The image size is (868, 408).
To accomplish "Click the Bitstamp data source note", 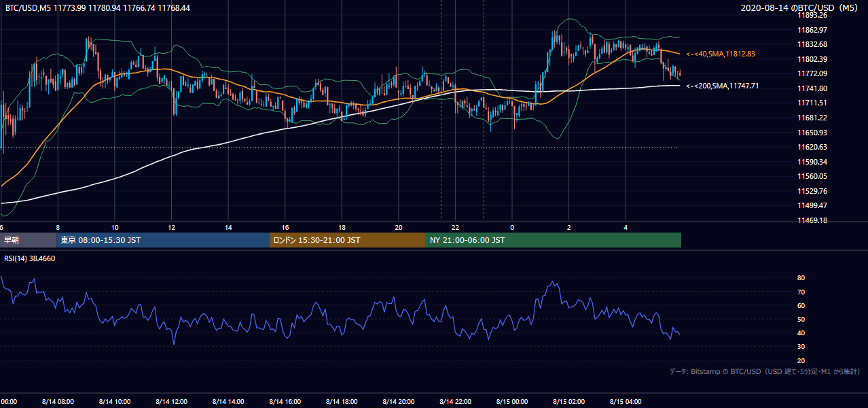I will pyautogui.click(x=765, y=371).
